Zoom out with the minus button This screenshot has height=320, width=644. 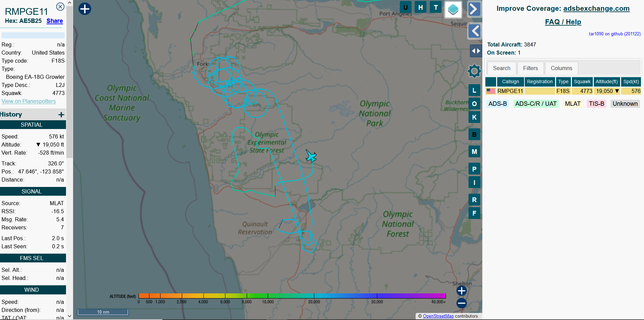461,303
